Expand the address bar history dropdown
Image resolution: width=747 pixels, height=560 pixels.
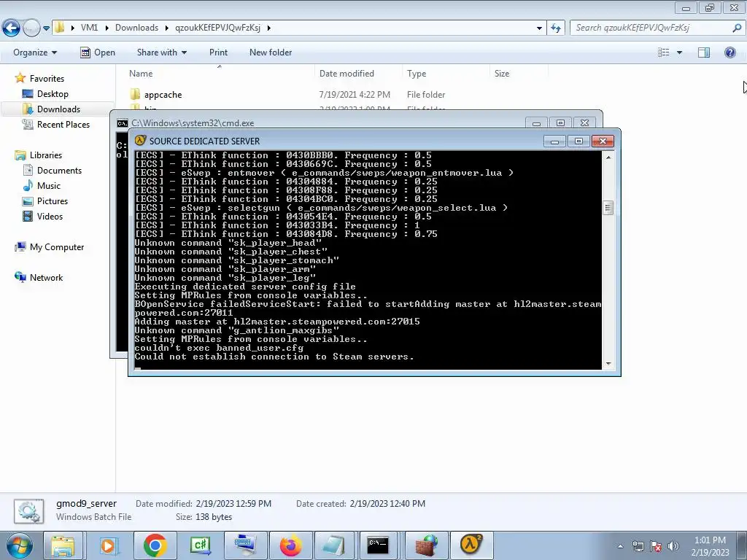point(539,28)
